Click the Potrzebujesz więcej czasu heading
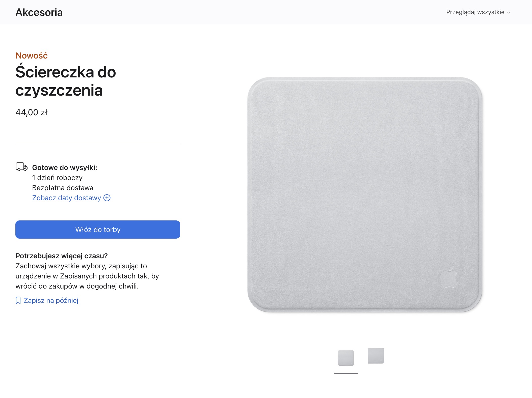532x398 pixels. tap(62, 256)
